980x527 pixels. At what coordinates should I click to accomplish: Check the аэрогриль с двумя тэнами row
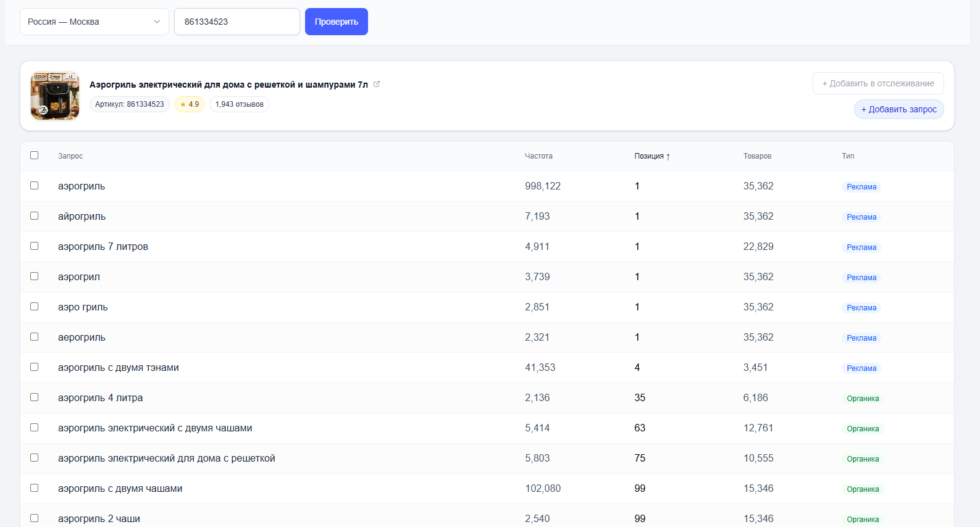[35, 367]
